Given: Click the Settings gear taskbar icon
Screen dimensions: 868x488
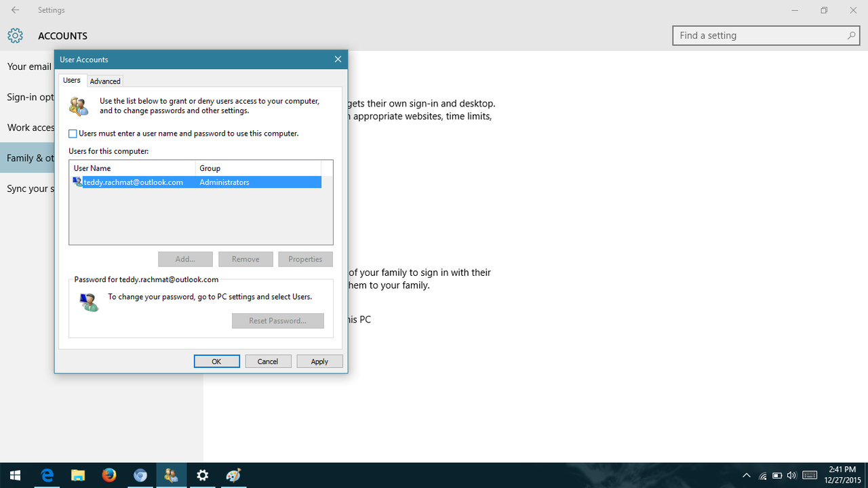Looking at the screenshot, I should point(202,476).
